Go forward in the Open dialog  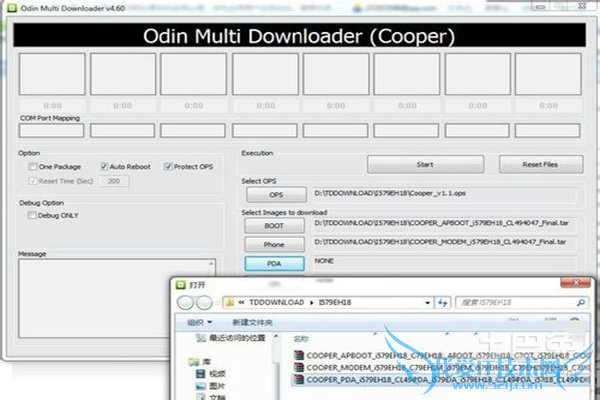(x=204, y=303)
